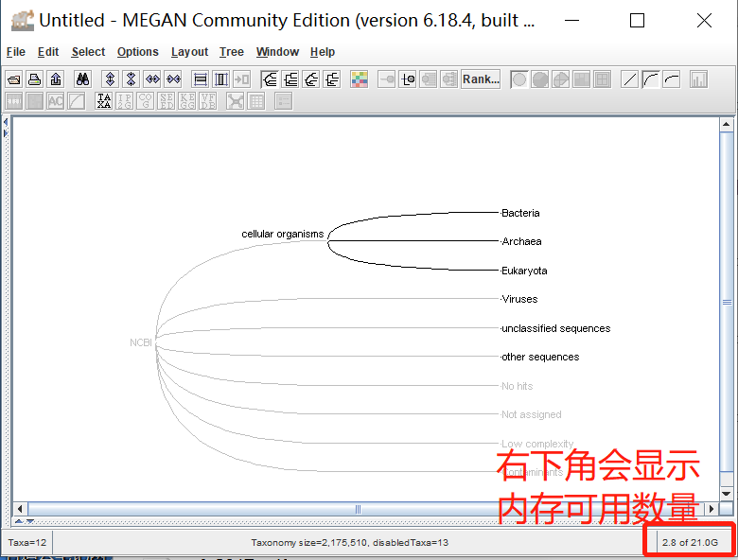Open the Window menu

[x=277, y=52]
